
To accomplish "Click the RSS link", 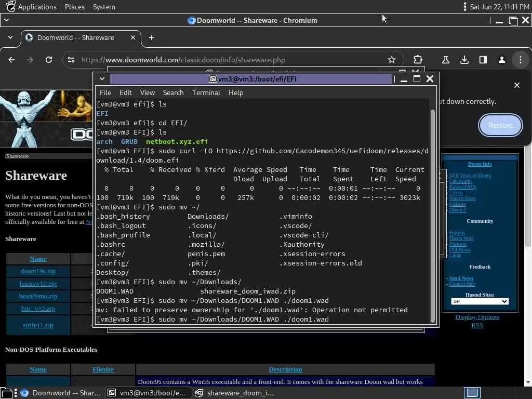I will click(x=477, y=325).
